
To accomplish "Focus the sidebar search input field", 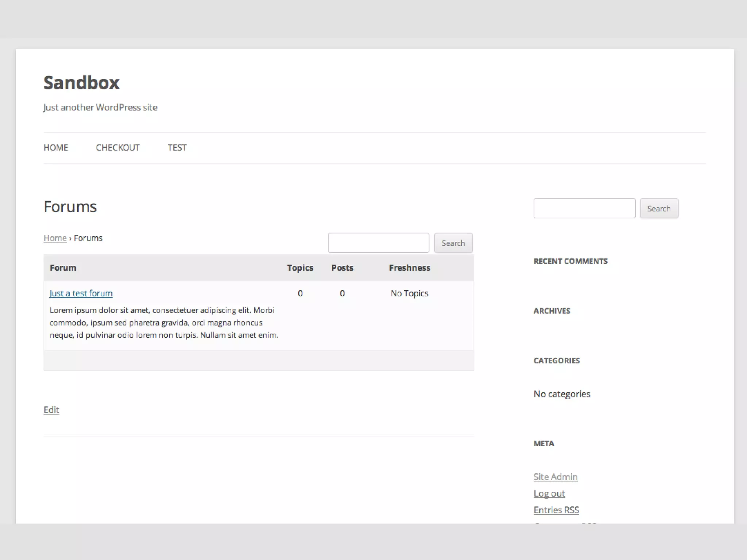I will point(584,209).
